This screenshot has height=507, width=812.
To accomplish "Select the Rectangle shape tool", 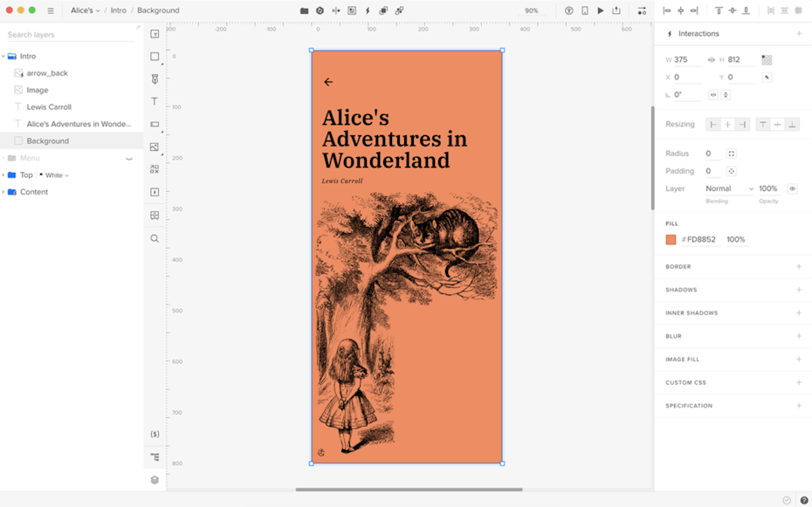I will (155, 57).
